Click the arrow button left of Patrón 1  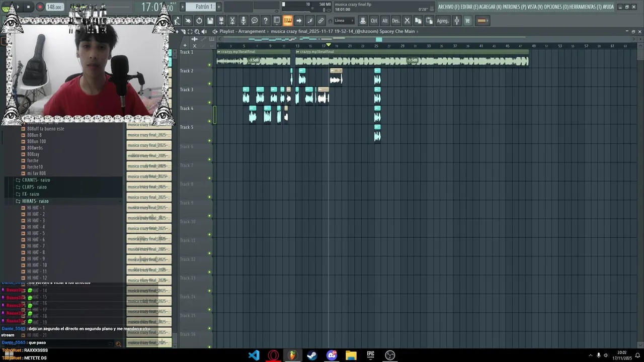[183, 7]
